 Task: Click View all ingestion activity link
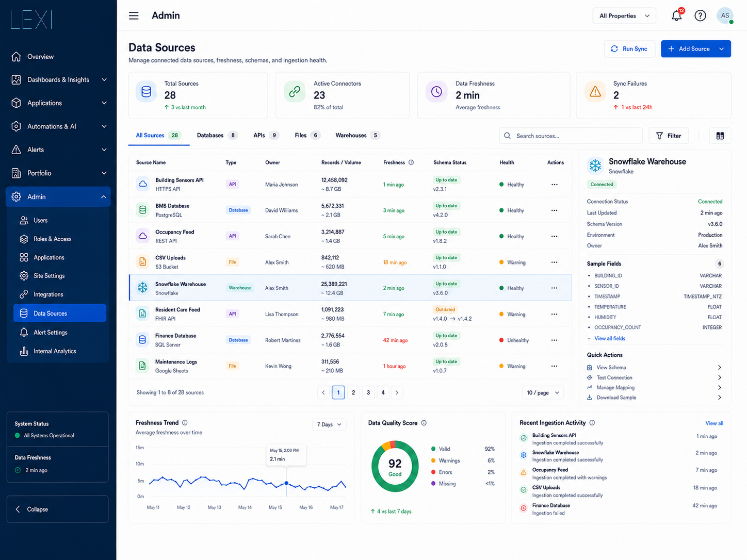pyautogui.click(x=714, y=423)
